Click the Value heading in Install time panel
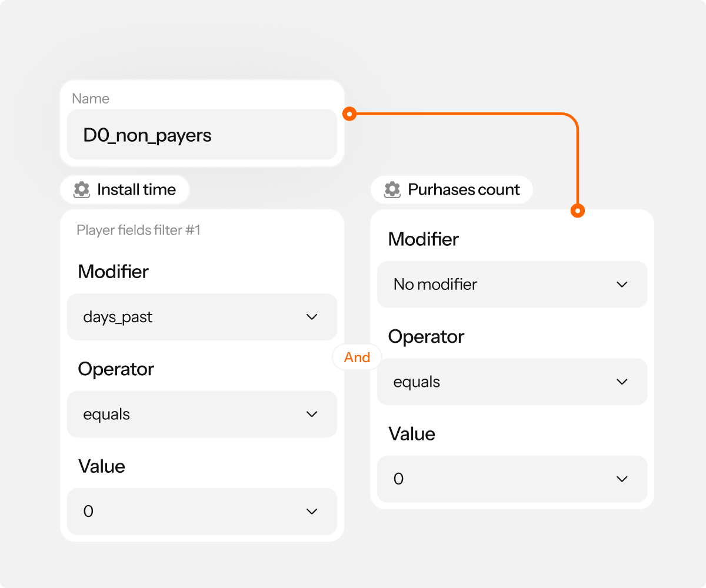The image size is (706, 588). coord(102,466)
